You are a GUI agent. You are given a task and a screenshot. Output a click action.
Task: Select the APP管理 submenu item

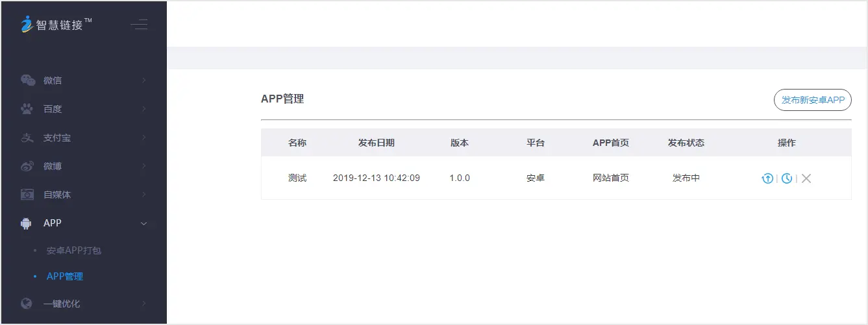point(65,276)
